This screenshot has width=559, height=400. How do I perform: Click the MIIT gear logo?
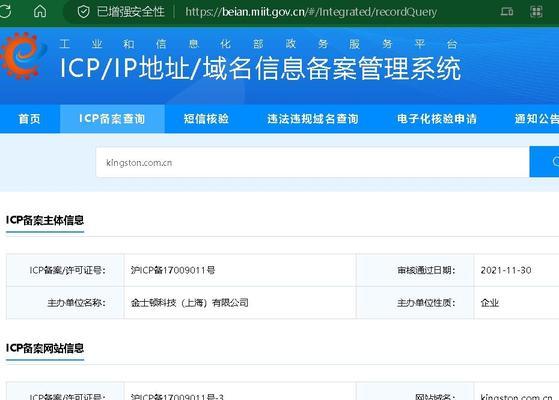pyautogui.click(x=23, y=56)
